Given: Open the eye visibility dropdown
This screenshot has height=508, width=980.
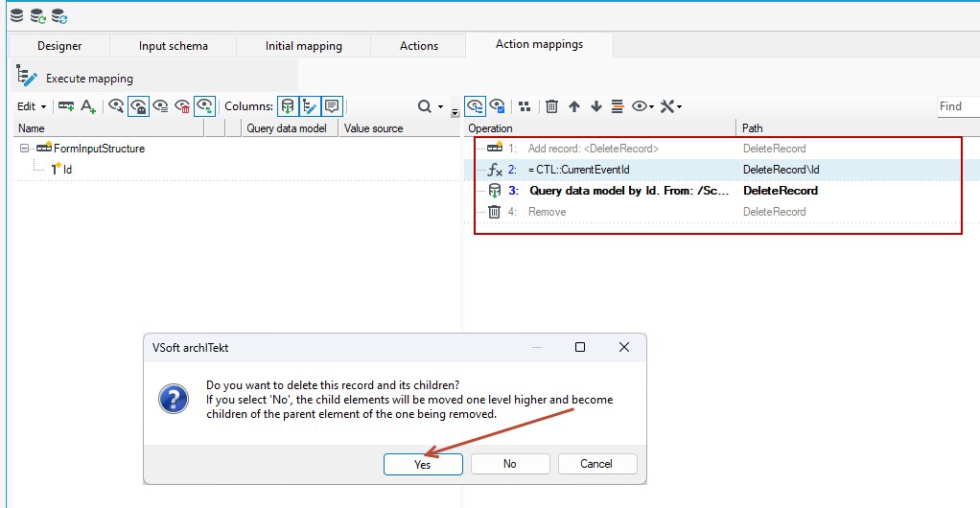Looking at the screenshot, I should click(642, 106).
